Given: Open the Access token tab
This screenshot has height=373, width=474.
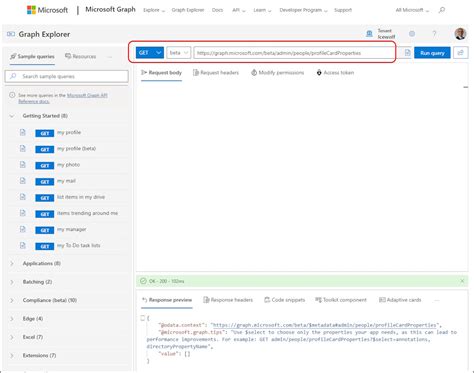Looking at the screenshot, I should tap(335, 73).
